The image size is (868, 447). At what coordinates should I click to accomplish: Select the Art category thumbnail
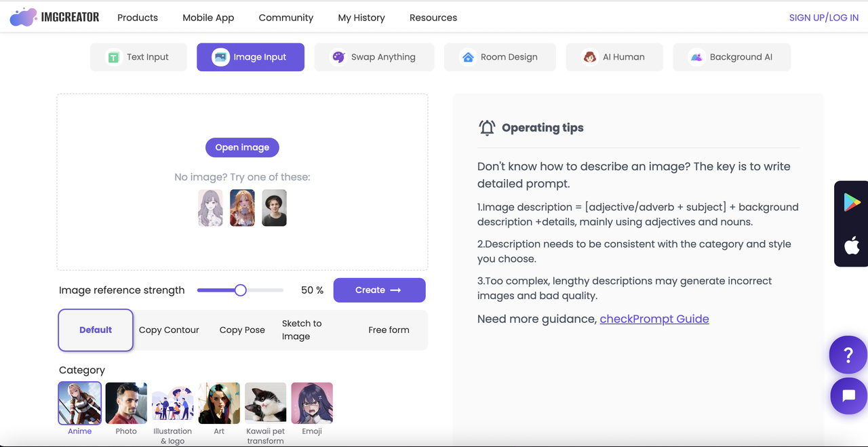click(x=219, y=403)
